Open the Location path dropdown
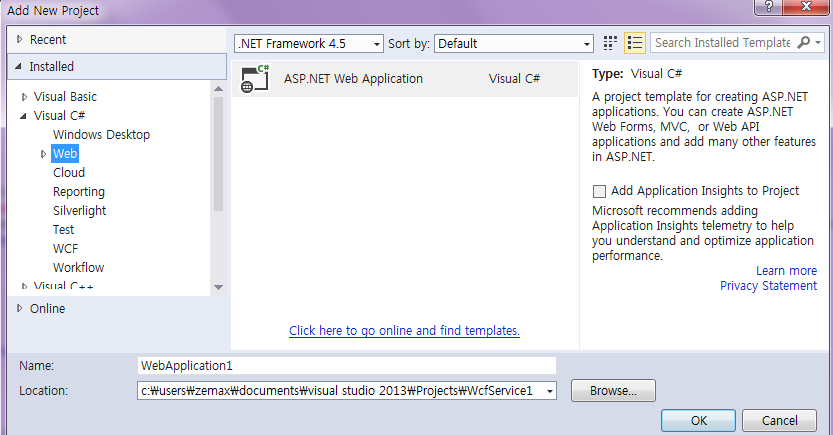Image resolution: width=833 pixels, height=435 pixels. pos(549,391)
